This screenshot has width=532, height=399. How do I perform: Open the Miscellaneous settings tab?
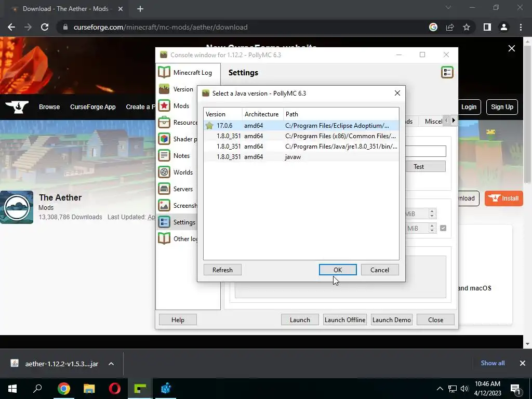coord(432,122)
